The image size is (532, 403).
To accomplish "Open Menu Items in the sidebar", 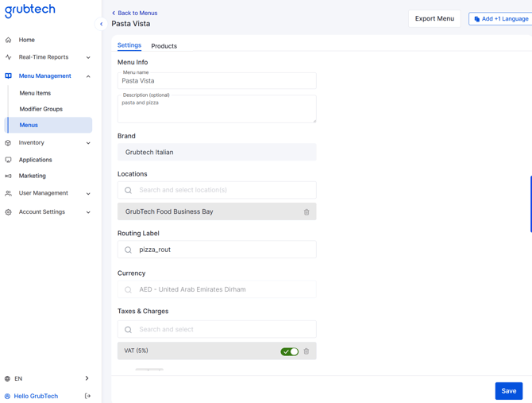I will (35, 93).
